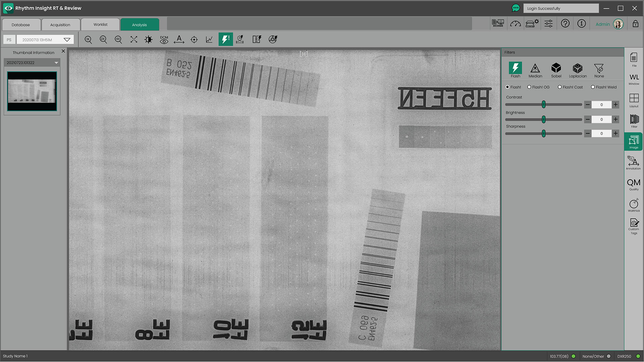Screen dimensions: 644x362
Task: Open the Wallthick sidebar panel
Action: point(634,205)
